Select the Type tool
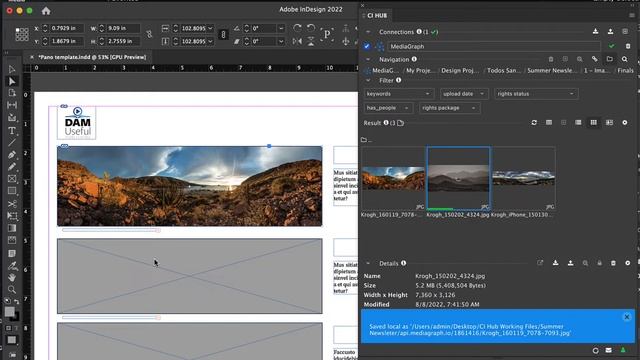 coord(12,131)
